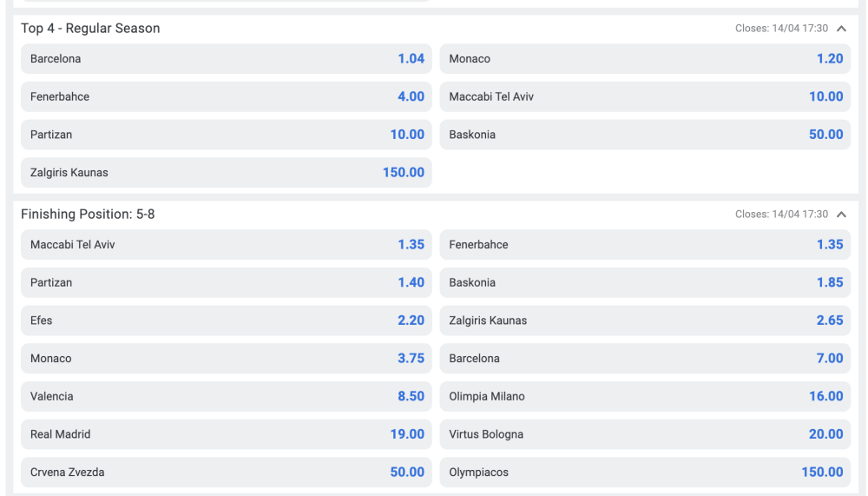
Task: Click the Top 4 - Regular Season heading
Action: click(90, 29)
